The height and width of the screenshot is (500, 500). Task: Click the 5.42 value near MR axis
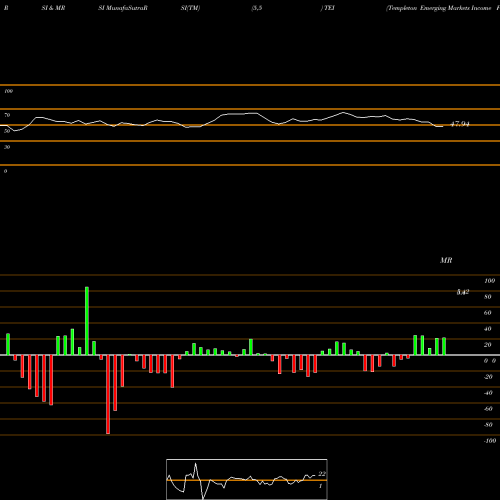click(x=463, y=292)
